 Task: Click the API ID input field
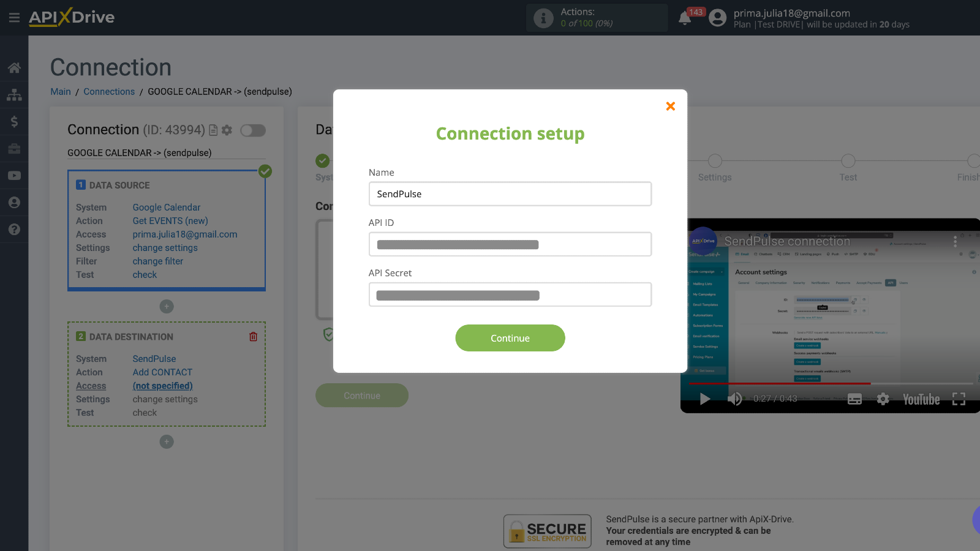pos(510,244)
